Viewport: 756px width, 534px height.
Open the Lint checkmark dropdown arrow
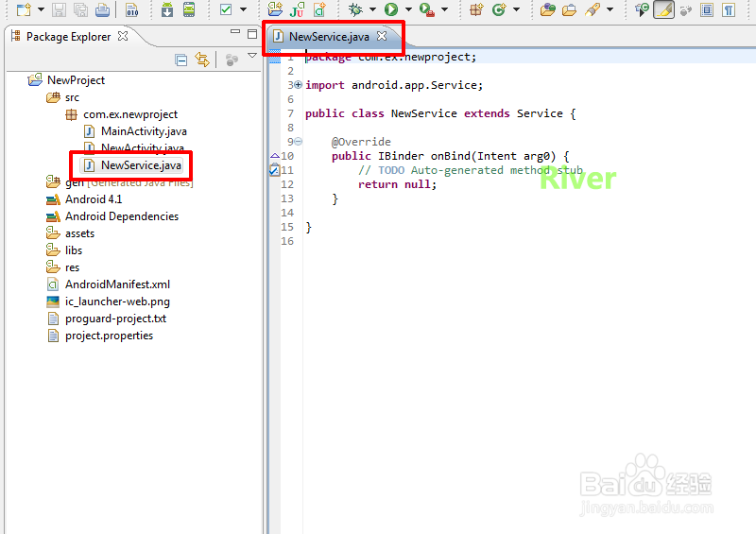click(x=244, y=9)
